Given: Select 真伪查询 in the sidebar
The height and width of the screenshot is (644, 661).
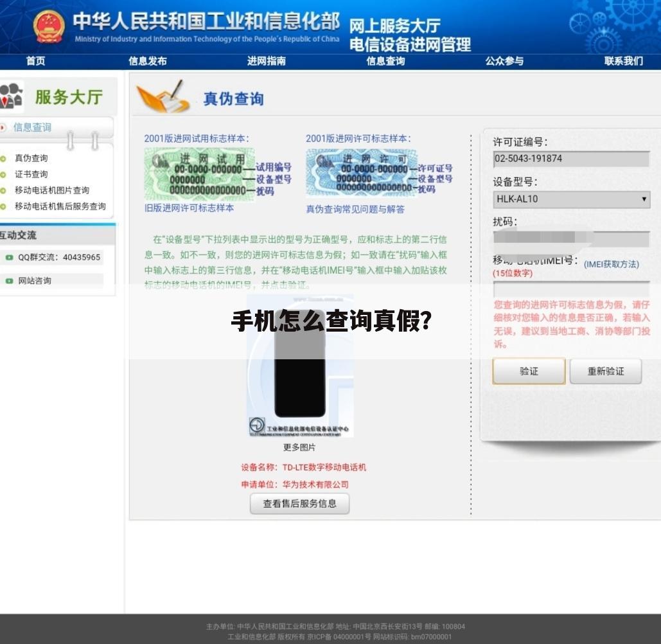Looking at the screenshot, I should pyautogui.click(x=31, y=158).
